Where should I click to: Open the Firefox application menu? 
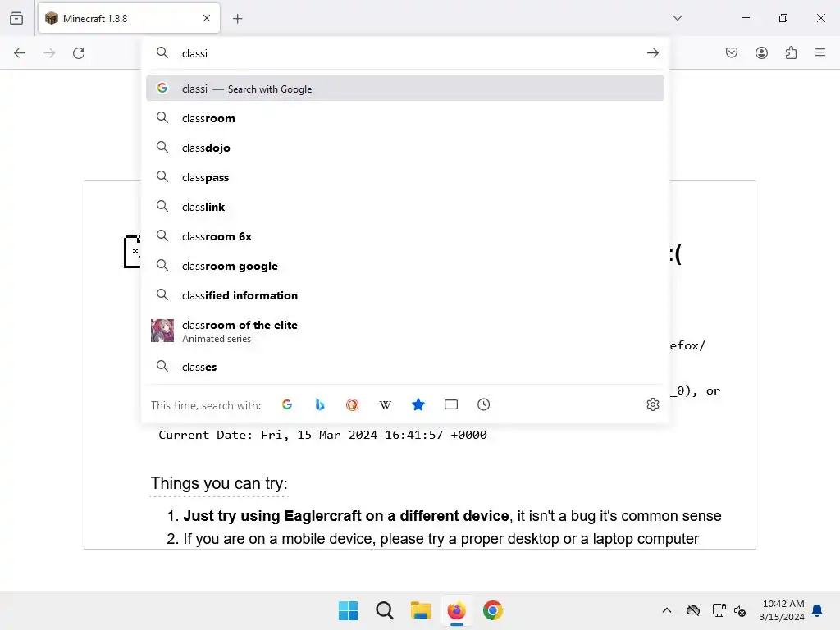click(820, 52)
